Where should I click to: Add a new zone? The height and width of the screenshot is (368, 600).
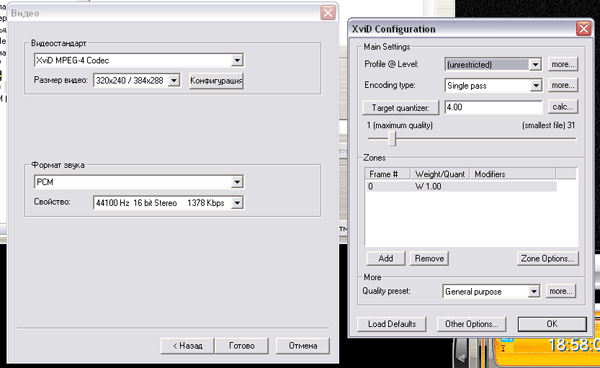386,259
